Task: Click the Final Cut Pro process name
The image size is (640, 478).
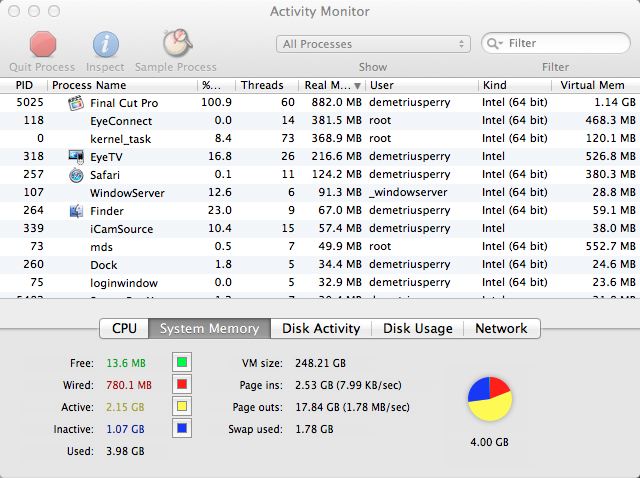Action: pos(124,103)
